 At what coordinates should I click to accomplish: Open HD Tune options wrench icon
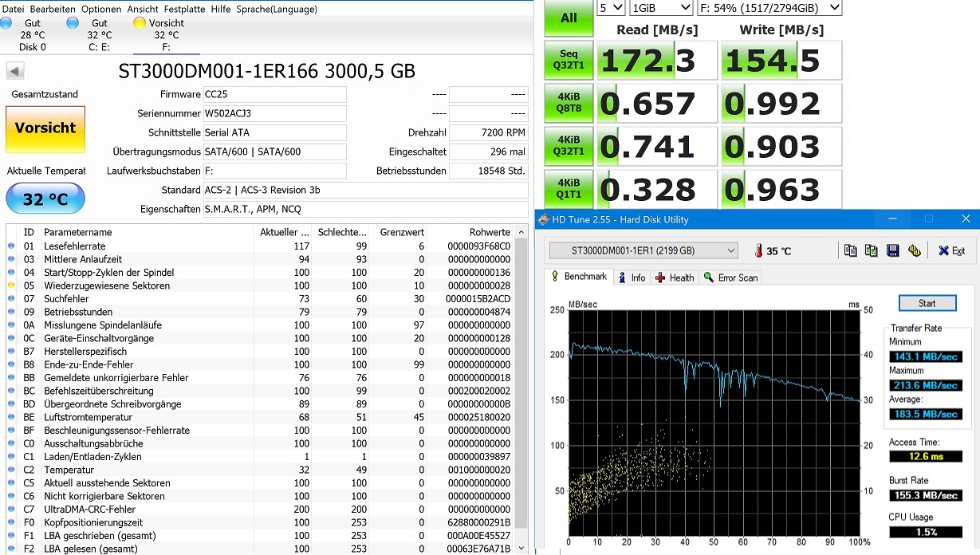point(915,250)
